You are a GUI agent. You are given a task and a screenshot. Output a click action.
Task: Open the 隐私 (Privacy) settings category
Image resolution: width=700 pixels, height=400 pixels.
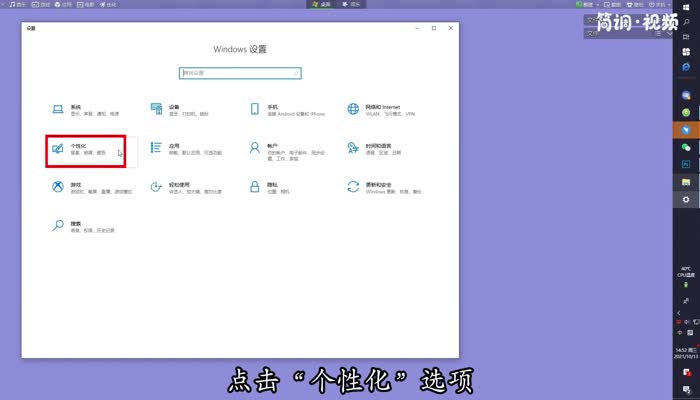[x=272, y=187]
